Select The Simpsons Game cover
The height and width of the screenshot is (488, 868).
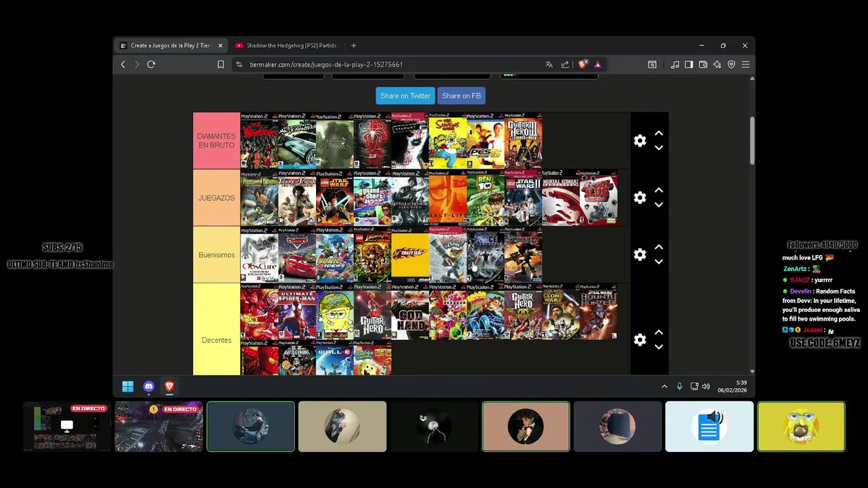tap(448, 140)
